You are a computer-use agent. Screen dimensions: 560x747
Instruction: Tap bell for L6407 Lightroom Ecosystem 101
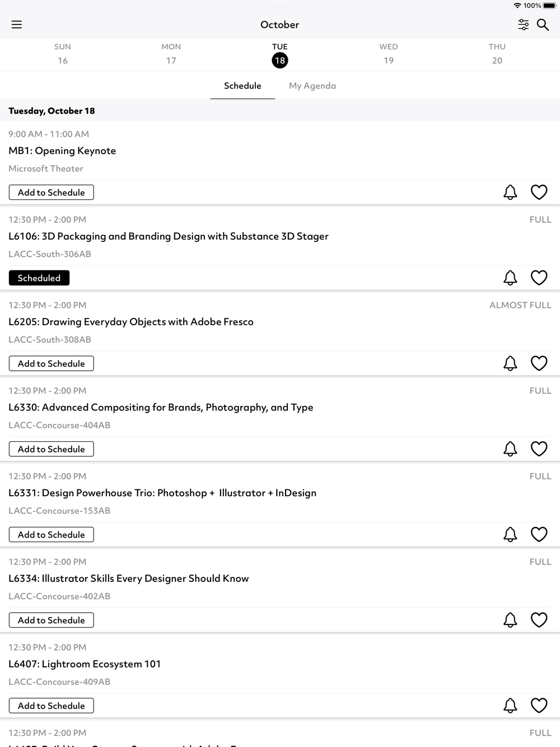click(x=510, y=706)
